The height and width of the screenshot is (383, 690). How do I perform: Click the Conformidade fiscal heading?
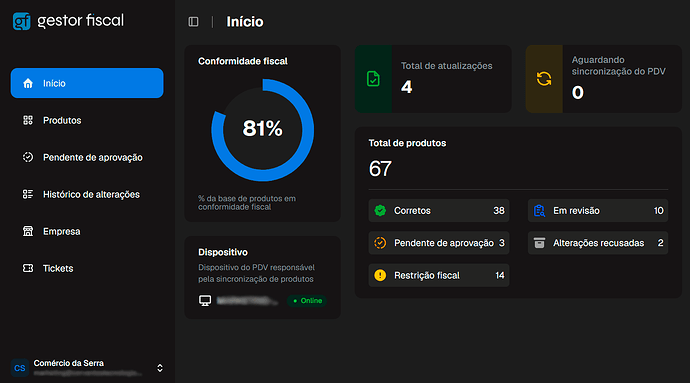point(243,61)
